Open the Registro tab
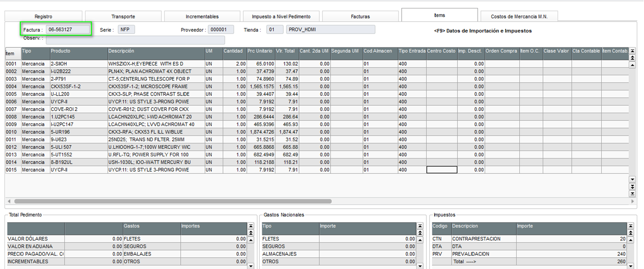 click(43, 16)
